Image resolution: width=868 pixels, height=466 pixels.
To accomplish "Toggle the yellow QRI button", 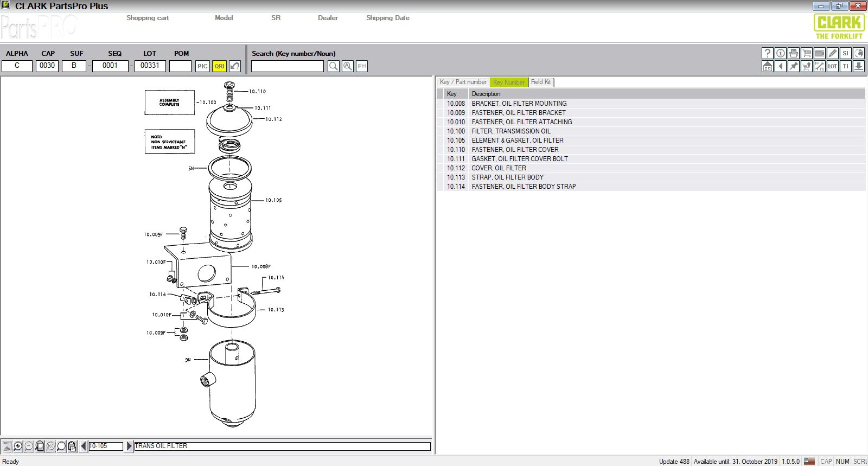I will [x=219, y=66].
